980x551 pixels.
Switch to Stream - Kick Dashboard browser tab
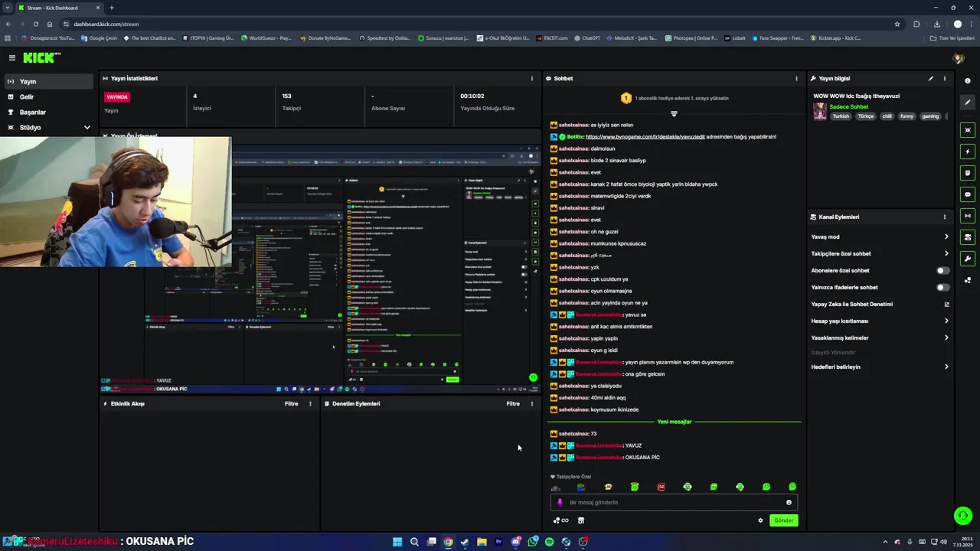coord(60,8)
